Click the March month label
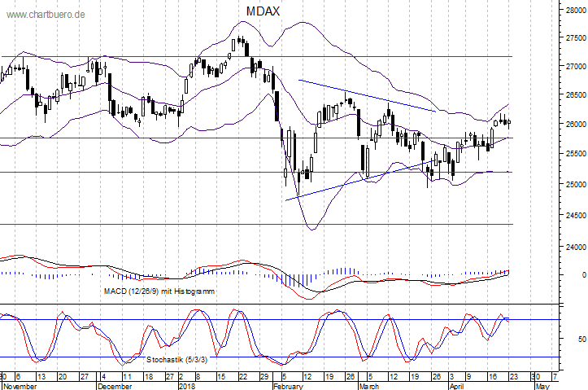588x390 pixels. pyautogui.click(x=369, y=386)
